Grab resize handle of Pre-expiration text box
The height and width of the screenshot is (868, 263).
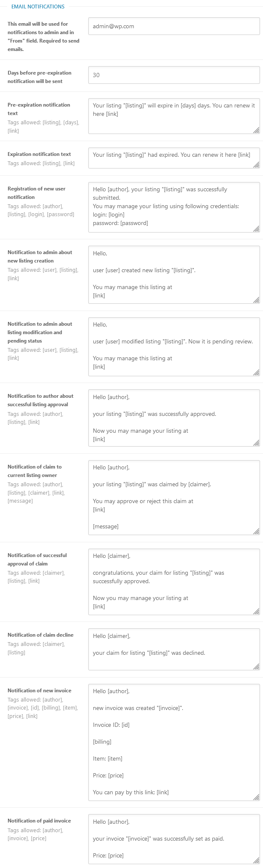tap(256, 130)
